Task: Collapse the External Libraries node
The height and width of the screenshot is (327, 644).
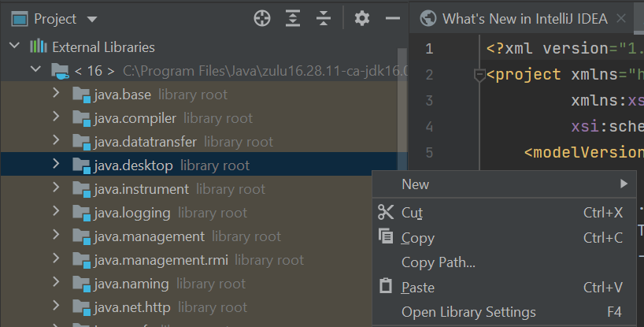Action: click(15, 46)
